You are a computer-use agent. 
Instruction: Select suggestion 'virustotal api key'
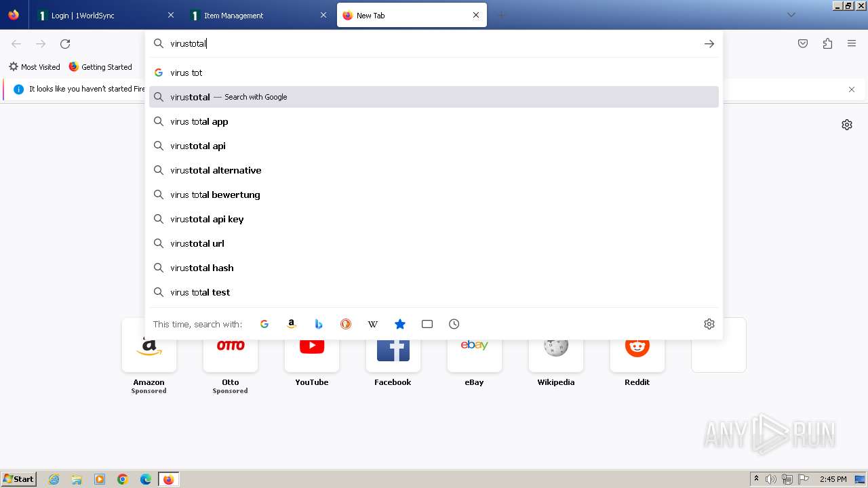(x=434, y=219)
